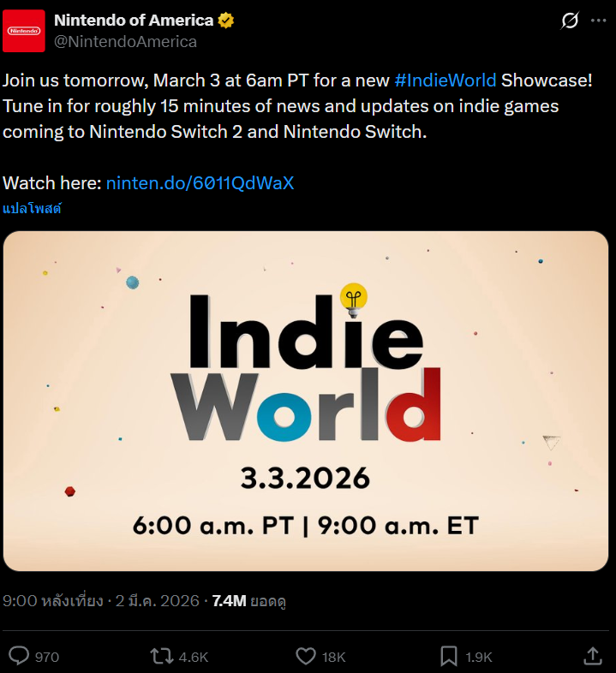Follow the ninten.do/6011QdWaX link
Viewport: 616px width, 673px height.
(200, 183)
